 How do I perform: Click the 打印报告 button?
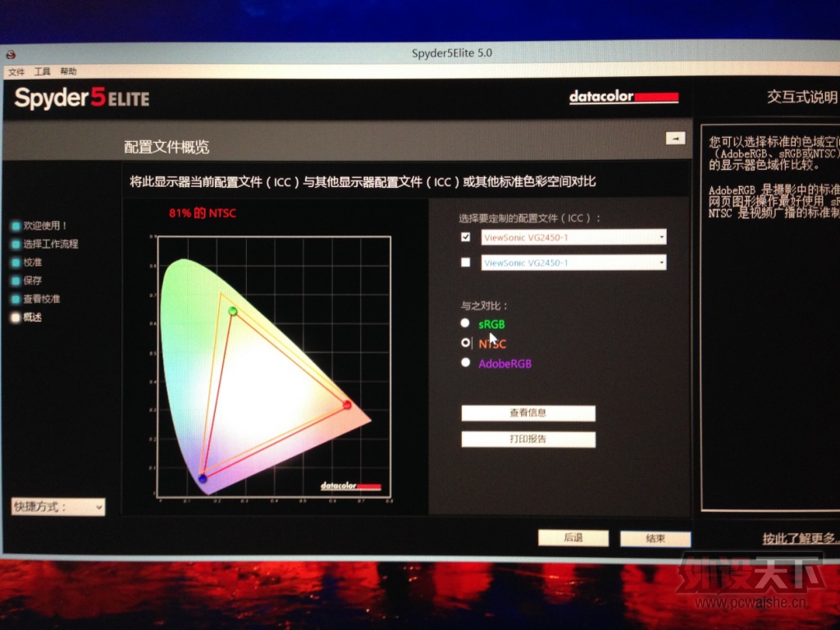528,440
